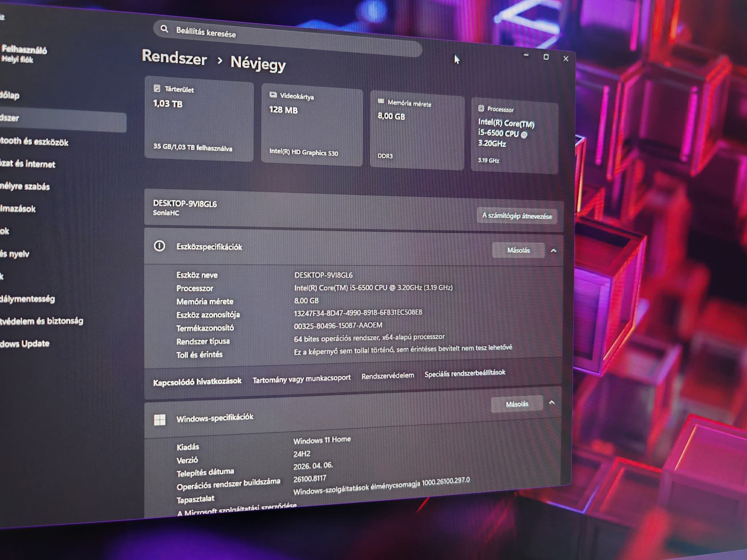
Task: Click the Tárterület storage icon
Action: (157, 88)
